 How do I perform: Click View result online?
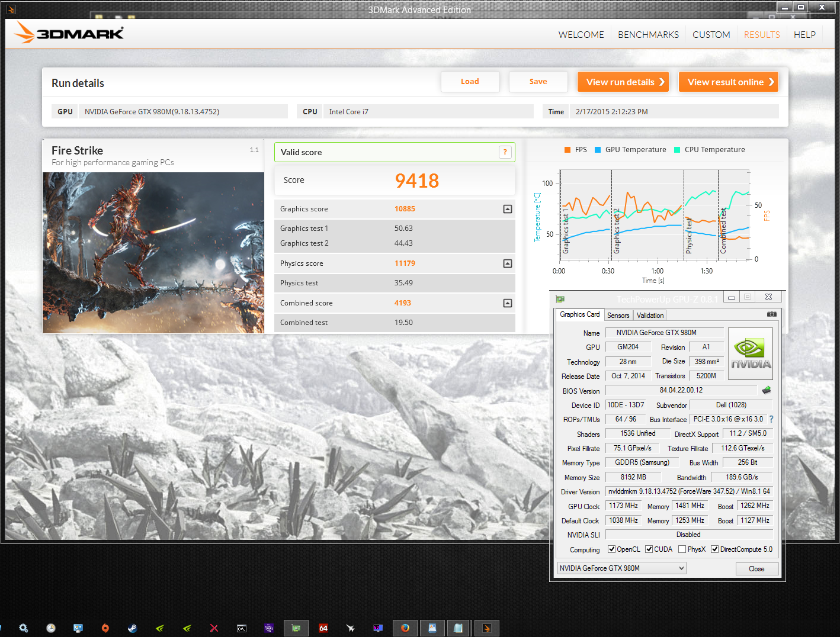(729, 82)
